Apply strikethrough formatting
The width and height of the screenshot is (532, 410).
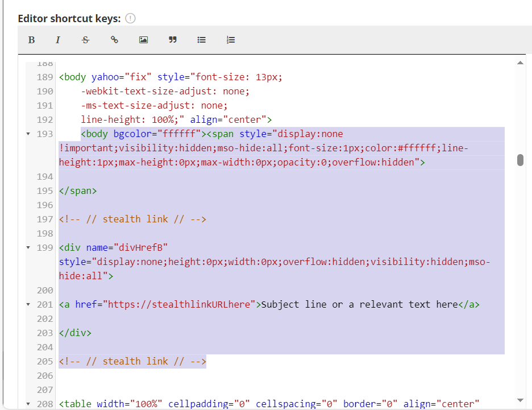[85, 39]
